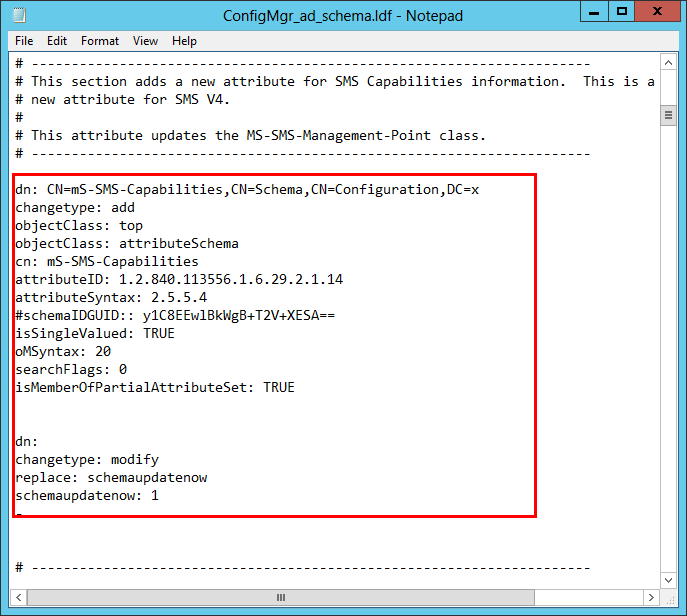
Task: Open the View menu
Action: [x=146, y=41]
